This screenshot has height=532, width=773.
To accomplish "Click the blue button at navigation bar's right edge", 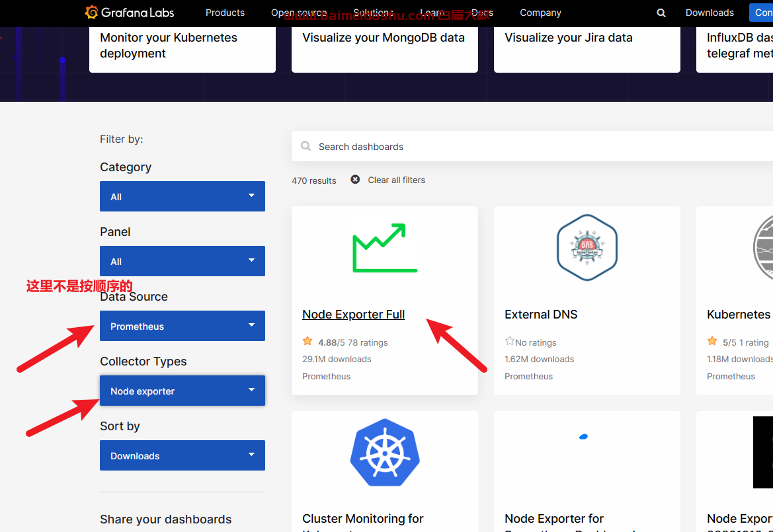I will click(x=761, y=13).
